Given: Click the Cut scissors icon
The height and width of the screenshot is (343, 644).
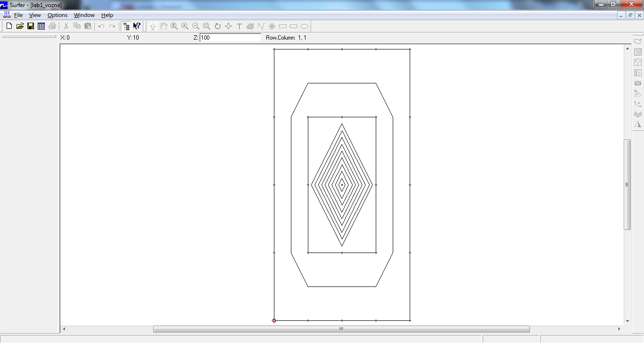Looking at the screenshot, I should (66, 26).
